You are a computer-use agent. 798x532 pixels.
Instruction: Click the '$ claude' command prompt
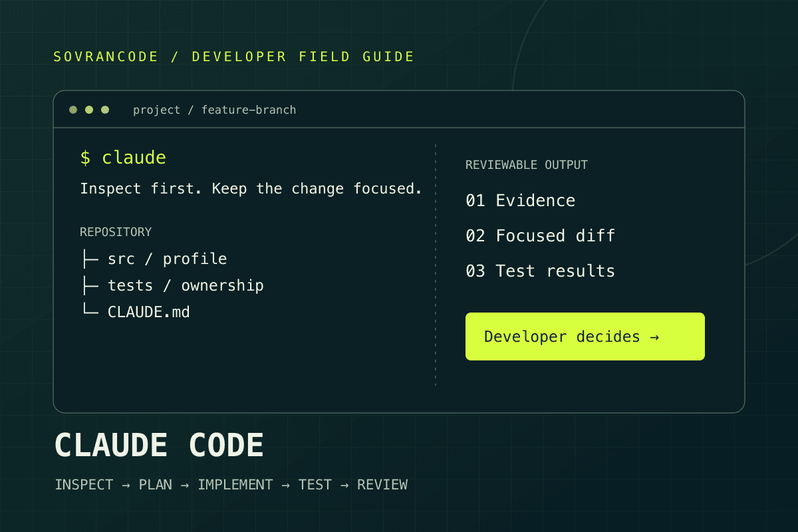[123, 158]
